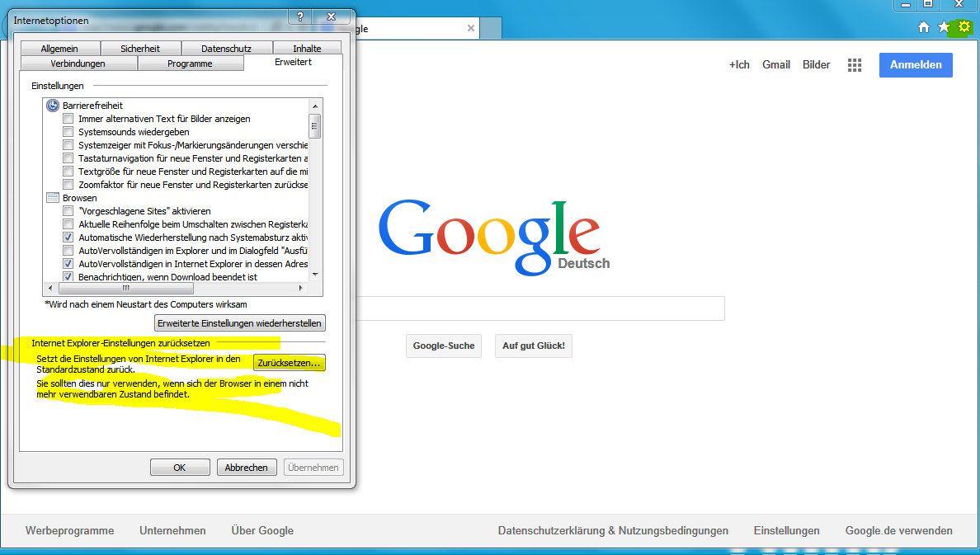The height and width of the screenshot is (555, 980).
Task: Click 'Erweiterte Einstellungen wiederherstellen' button
Action: [x=240, y=323]
